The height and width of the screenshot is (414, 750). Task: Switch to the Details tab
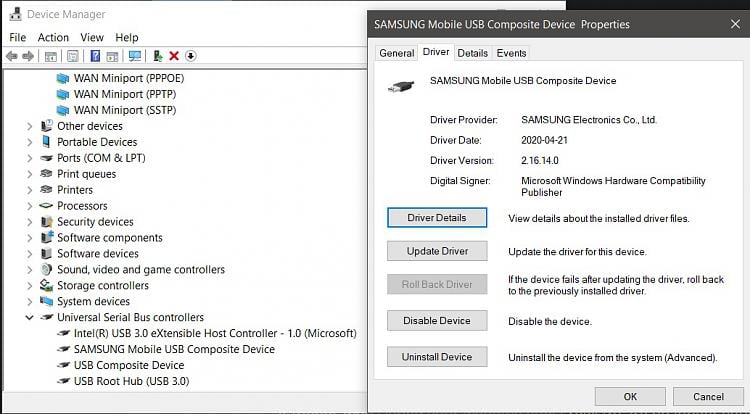pos(473,53)
